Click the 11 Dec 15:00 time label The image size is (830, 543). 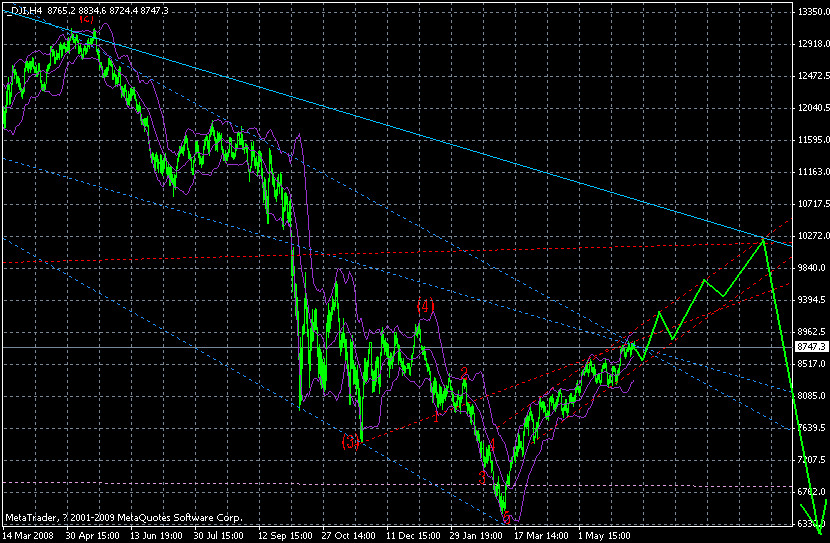click(413, 536)
